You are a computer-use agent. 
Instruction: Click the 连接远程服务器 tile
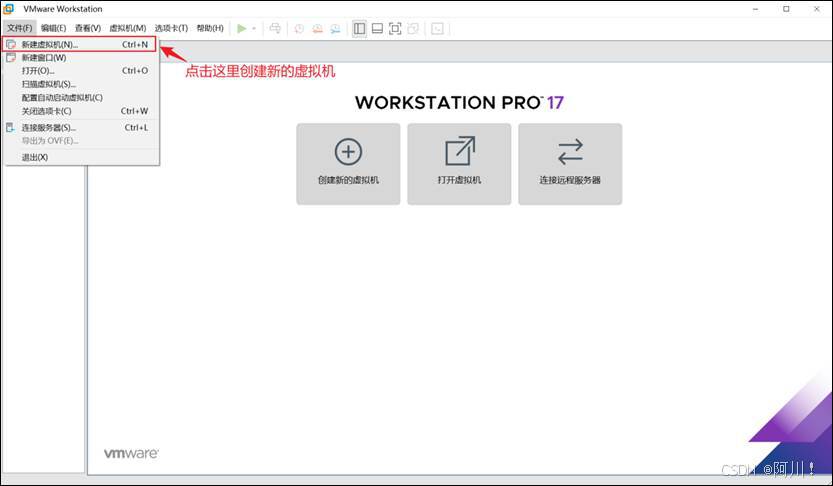coord(570,164)
